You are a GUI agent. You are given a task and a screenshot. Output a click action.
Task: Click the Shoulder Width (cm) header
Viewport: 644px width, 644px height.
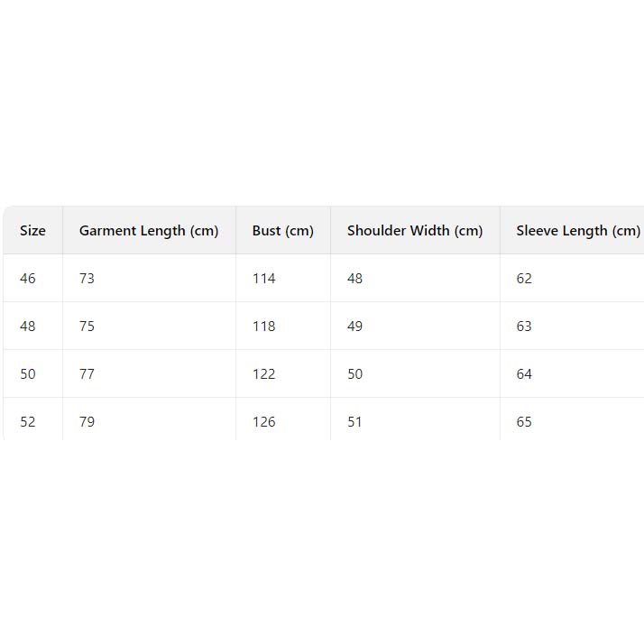pyautogui.click(x=415, y=231)
